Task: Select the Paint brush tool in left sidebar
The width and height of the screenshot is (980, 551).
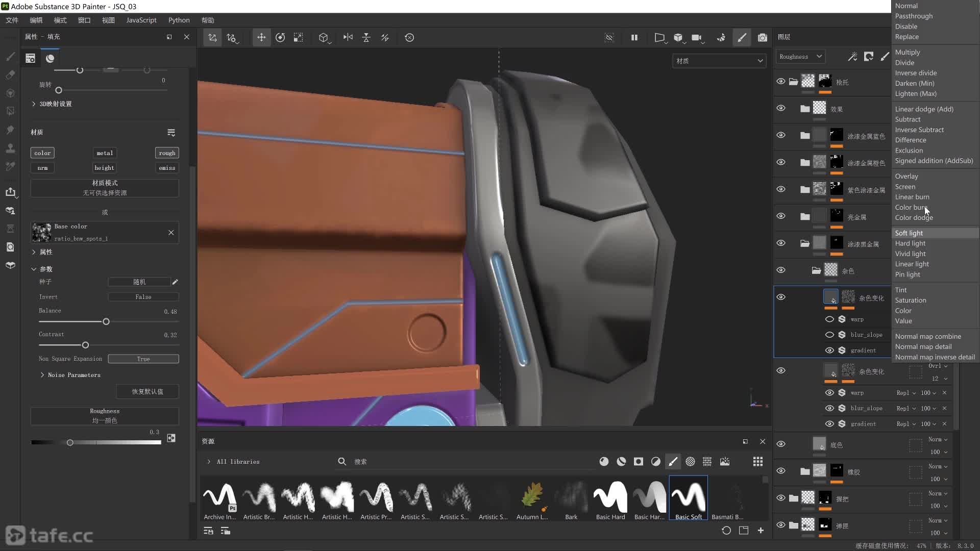Action: coord(10,56)
